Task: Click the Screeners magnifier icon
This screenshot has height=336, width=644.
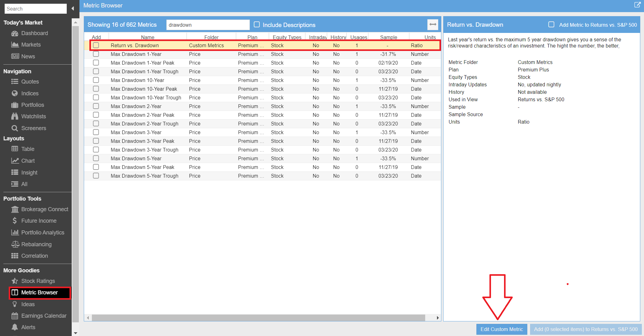Action: pyautogui.click(x=15, y=128)
